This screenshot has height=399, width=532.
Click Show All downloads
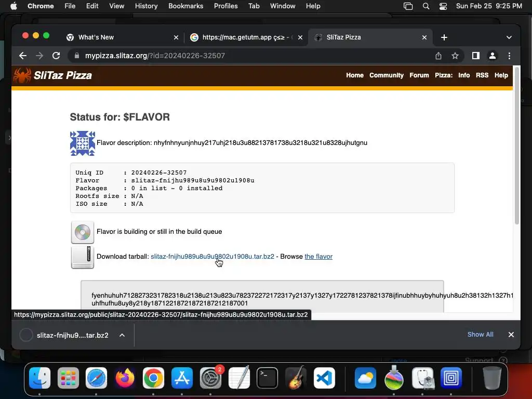coord(481,335)
